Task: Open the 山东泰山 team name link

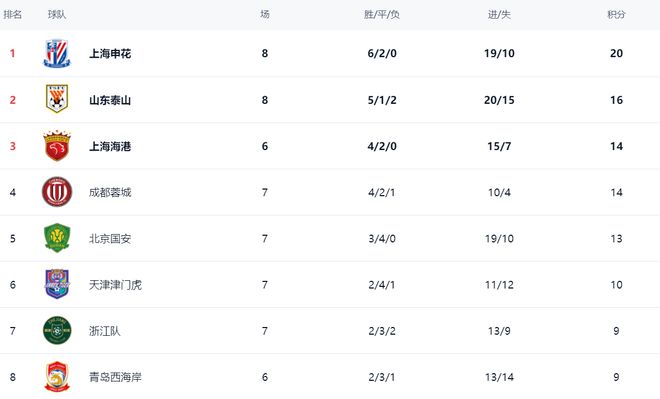Action: [110, 100]
